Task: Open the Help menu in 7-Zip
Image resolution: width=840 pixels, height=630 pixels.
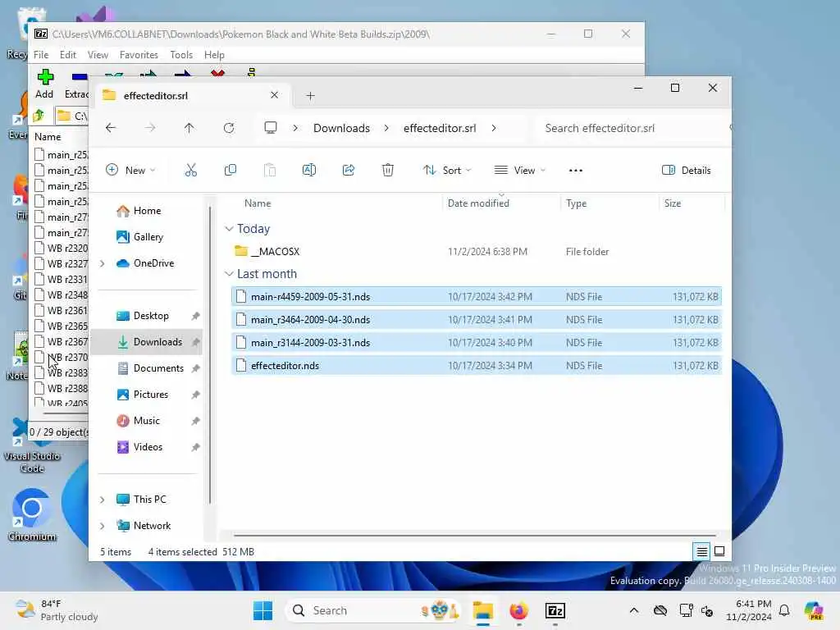Action: coord(214,55)
